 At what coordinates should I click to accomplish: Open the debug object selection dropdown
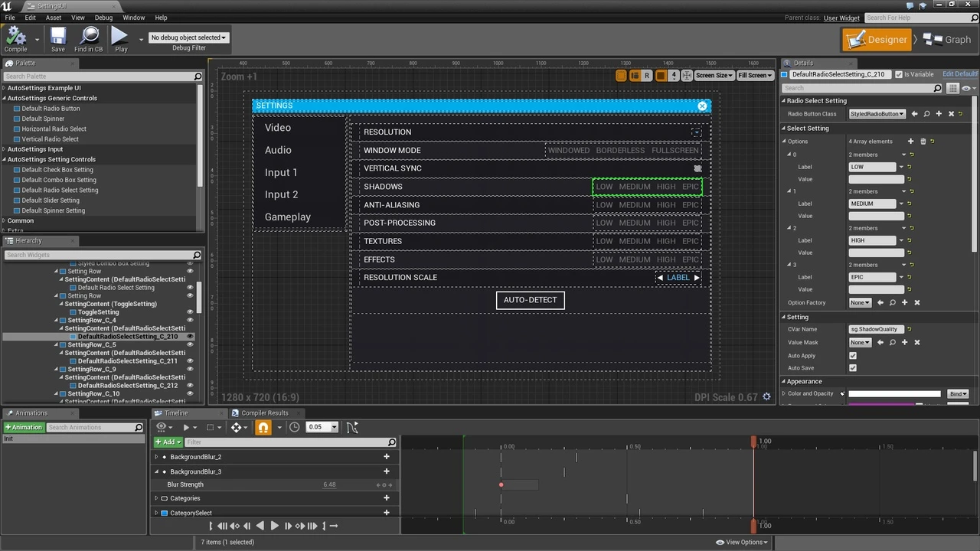click(188, 37)
